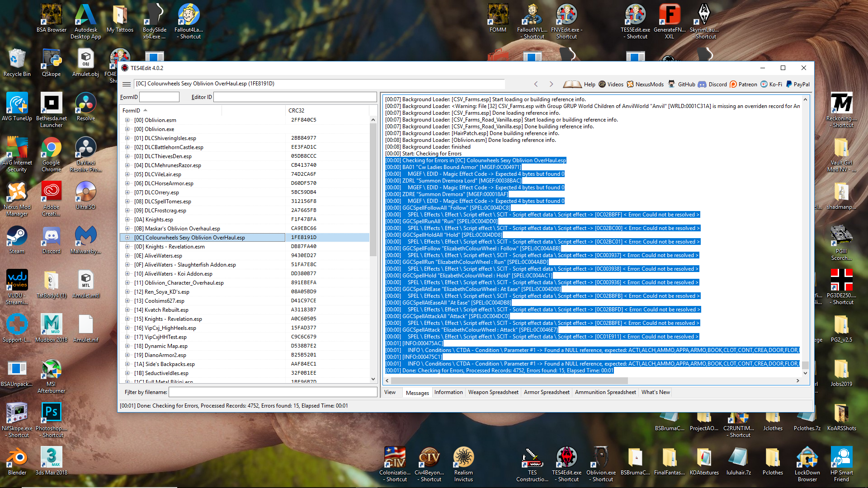Expand the [02] DLCBattlehornCastle.esp node
The height and width of the screenshot is (488, 868).
127,147
